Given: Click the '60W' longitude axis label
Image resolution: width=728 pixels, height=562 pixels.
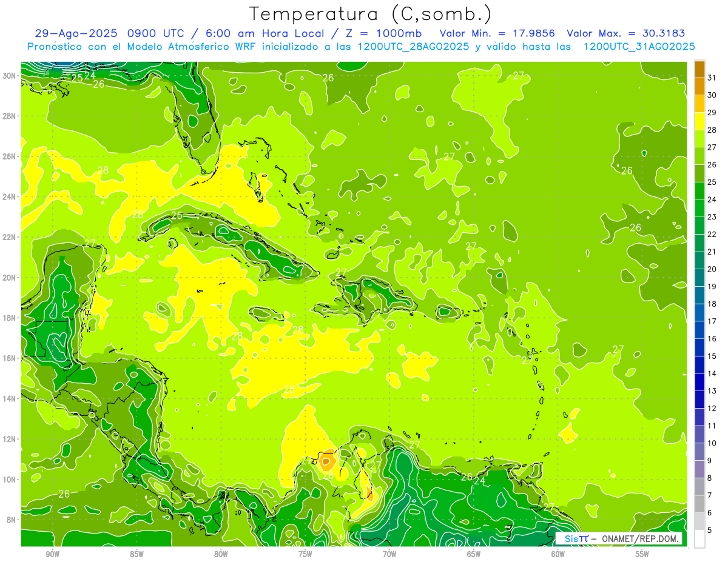Looking at the screenshot, I should (x=558, y=554).
